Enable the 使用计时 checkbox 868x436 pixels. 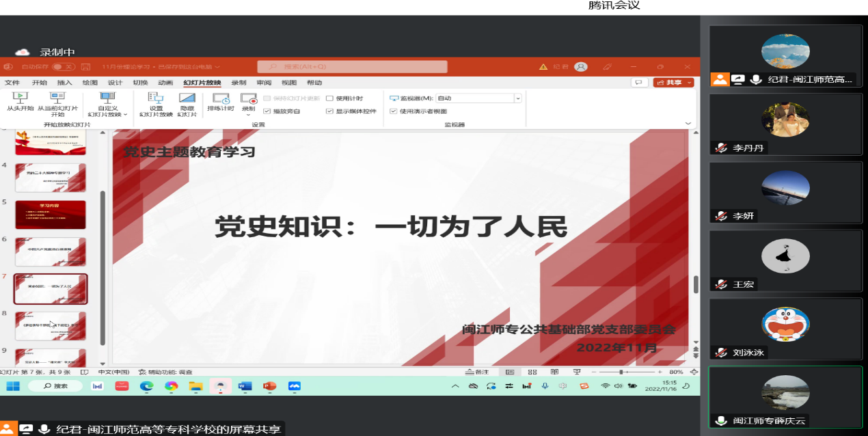[x=330, y=98]
